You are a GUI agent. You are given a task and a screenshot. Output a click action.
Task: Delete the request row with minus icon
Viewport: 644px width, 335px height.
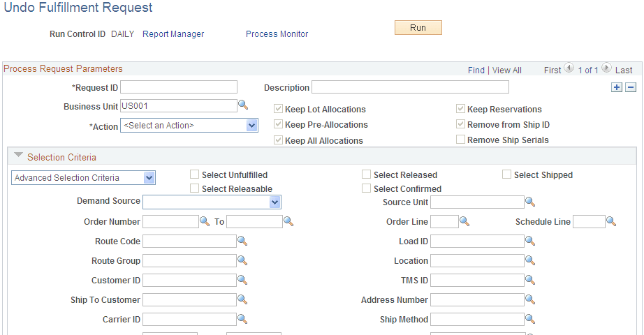click(x=631, y=87)
